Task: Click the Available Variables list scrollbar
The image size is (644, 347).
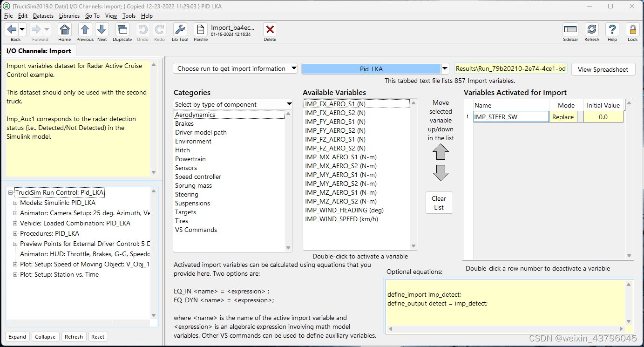Action: coord(413,175)
